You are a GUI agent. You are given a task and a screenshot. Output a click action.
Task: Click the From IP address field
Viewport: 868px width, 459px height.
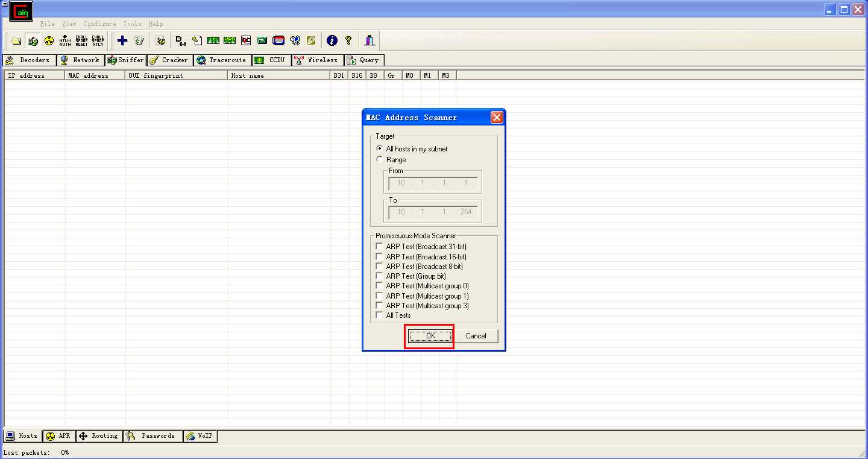coord(433,183)
